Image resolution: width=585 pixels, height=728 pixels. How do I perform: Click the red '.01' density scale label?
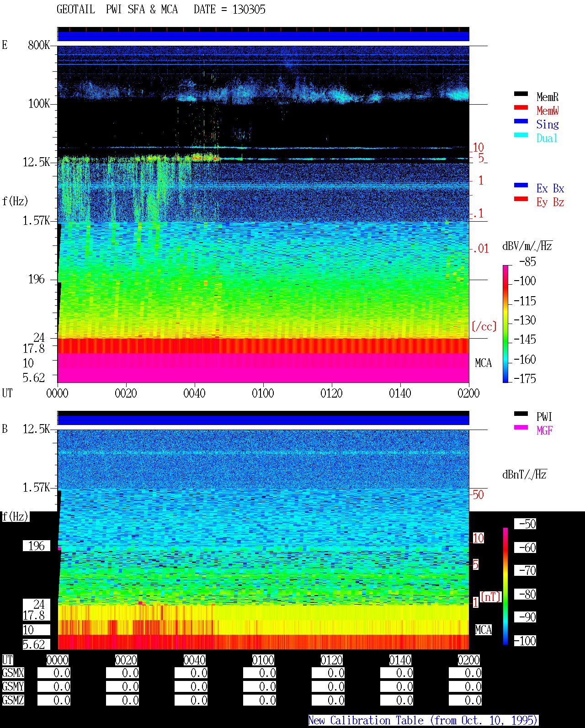(x=481, y=249)
